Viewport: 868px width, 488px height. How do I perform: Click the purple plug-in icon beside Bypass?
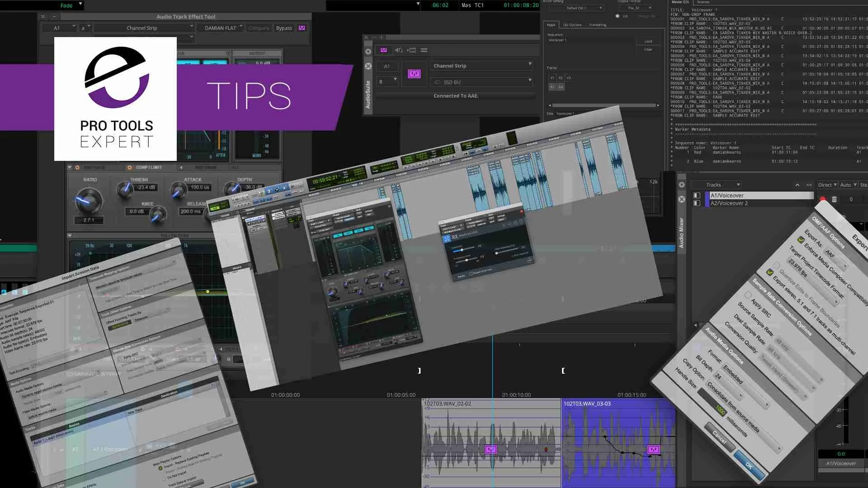pos(302,28)
